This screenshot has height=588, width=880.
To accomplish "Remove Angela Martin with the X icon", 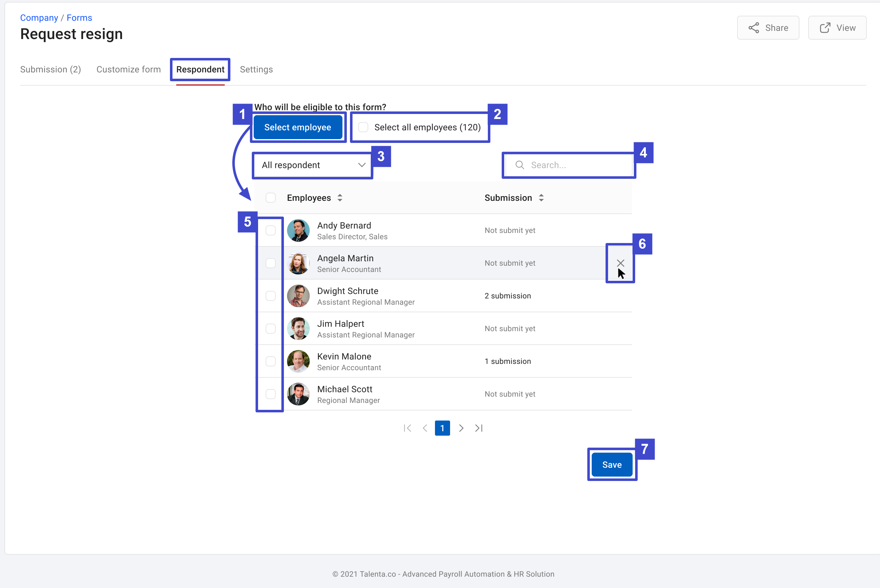I will [621, 263].
